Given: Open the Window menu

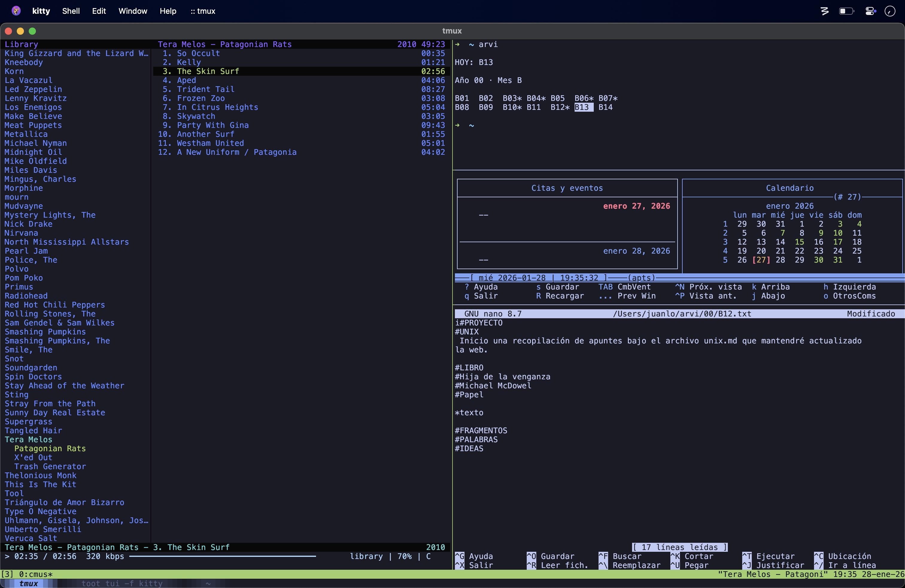Looking at the screenshot, I should pos(132,11).
